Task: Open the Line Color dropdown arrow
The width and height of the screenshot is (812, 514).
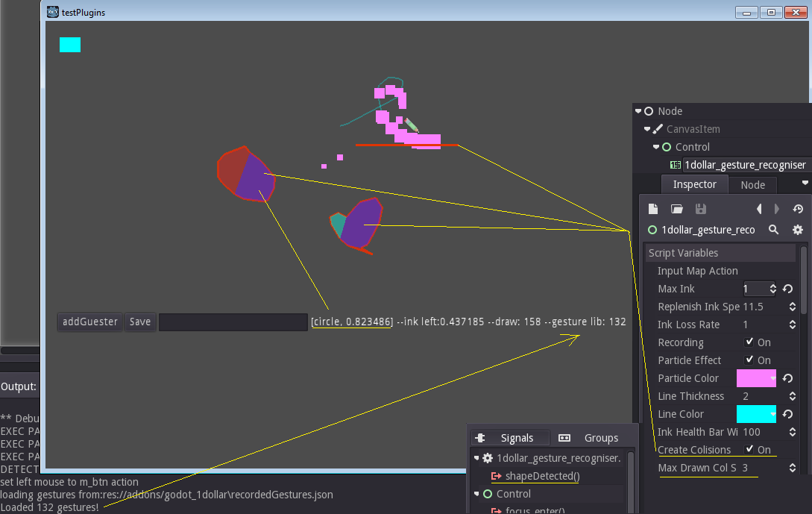Action: coord(773,415)
